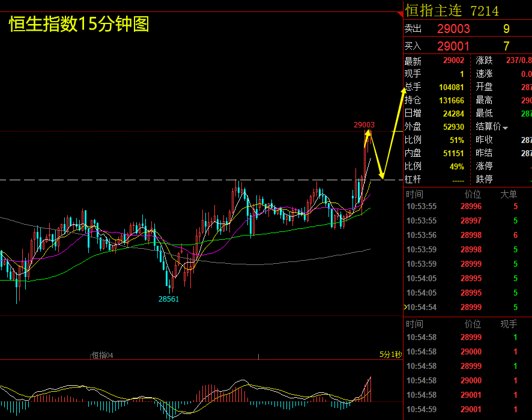Click the 29003 high price label on chart

364,125
